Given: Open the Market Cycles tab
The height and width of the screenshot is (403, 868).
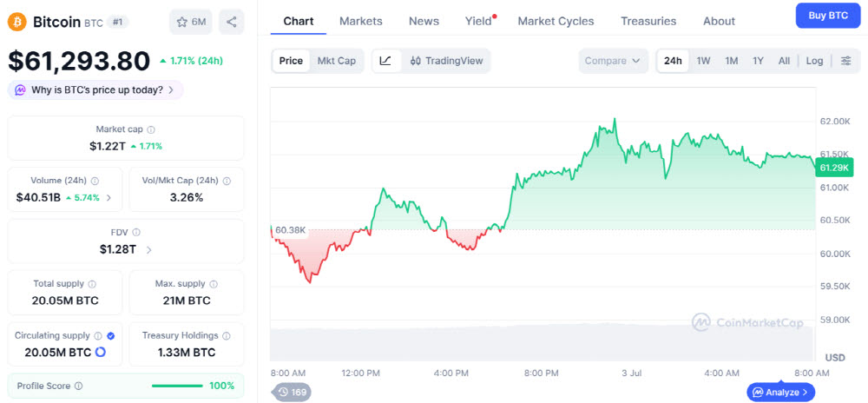Looking at the screenshot, I should pyautogui.click(x=556, y=21).
